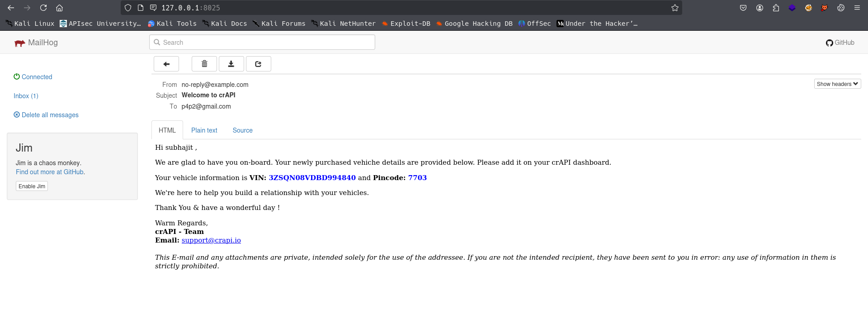Viewport: 868px width, 324px height.
Task: Click the page info icon in address bar
Action: point(141,8)
